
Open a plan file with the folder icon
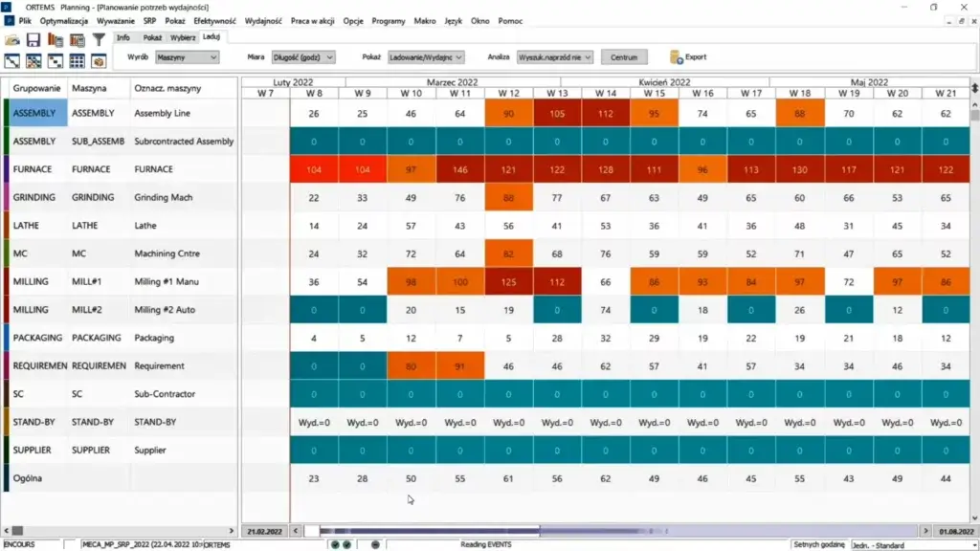(x=13, y=40)
